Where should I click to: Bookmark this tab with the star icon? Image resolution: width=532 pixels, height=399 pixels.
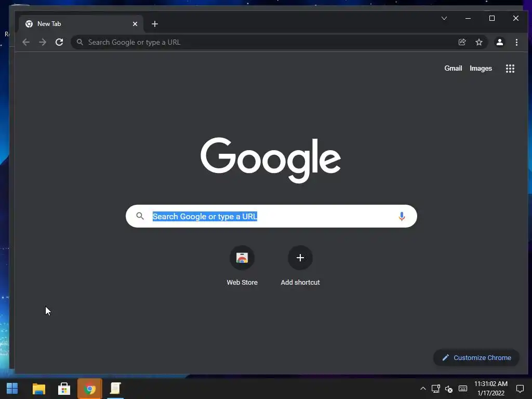click(478, 42)
